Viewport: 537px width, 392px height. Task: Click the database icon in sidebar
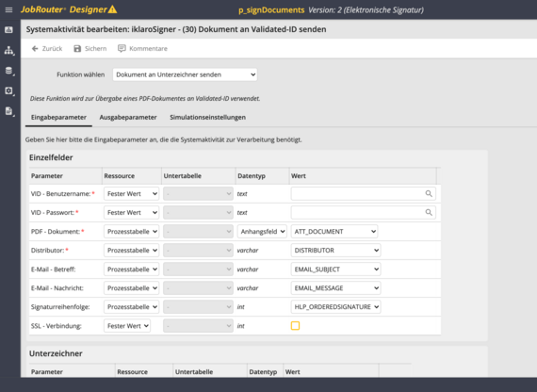click(x=8, y=71)
